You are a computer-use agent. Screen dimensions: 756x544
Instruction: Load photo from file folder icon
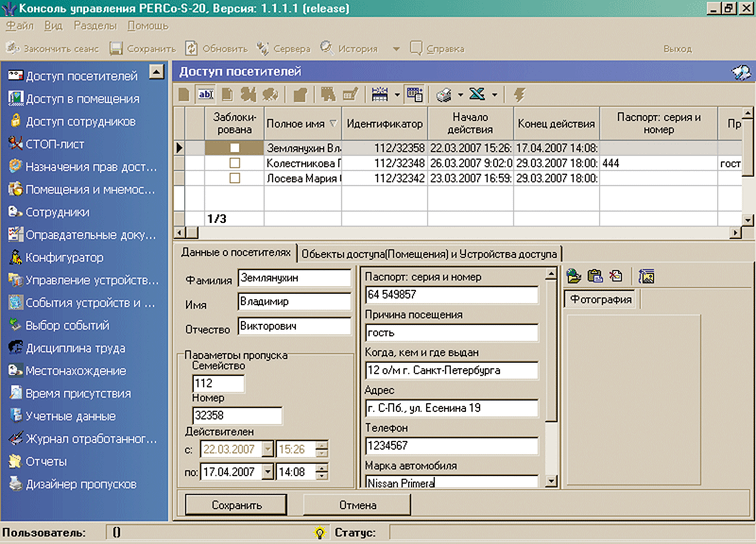(x=574, y=277)
